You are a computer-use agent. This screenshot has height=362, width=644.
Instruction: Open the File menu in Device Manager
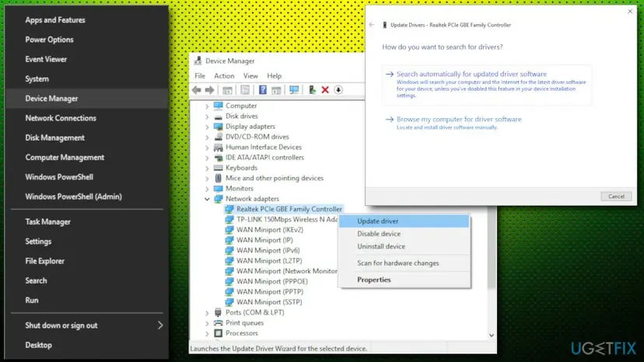click(200, 76)
